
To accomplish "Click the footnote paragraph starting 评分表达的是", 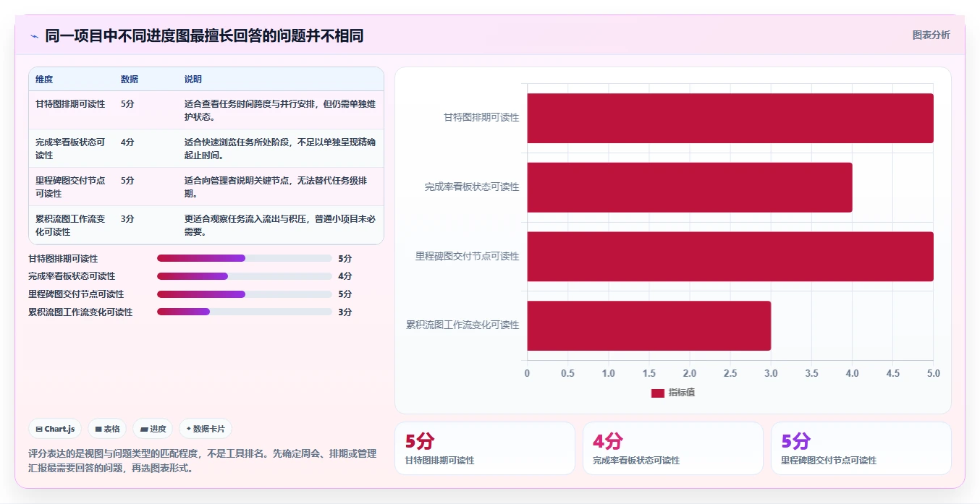I will click(x=203, y=461).
